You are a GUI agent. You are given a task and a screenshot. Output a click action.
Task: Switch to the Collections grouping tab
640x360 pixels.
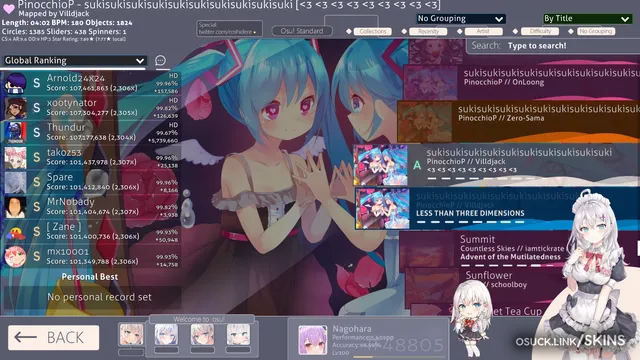[373, 31]
